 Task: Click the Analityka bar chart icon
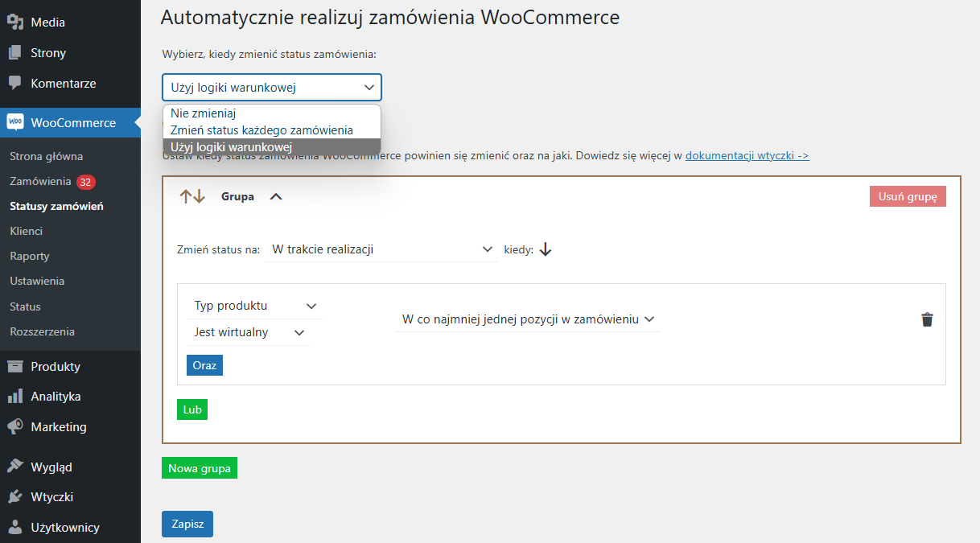click(14, 397)
